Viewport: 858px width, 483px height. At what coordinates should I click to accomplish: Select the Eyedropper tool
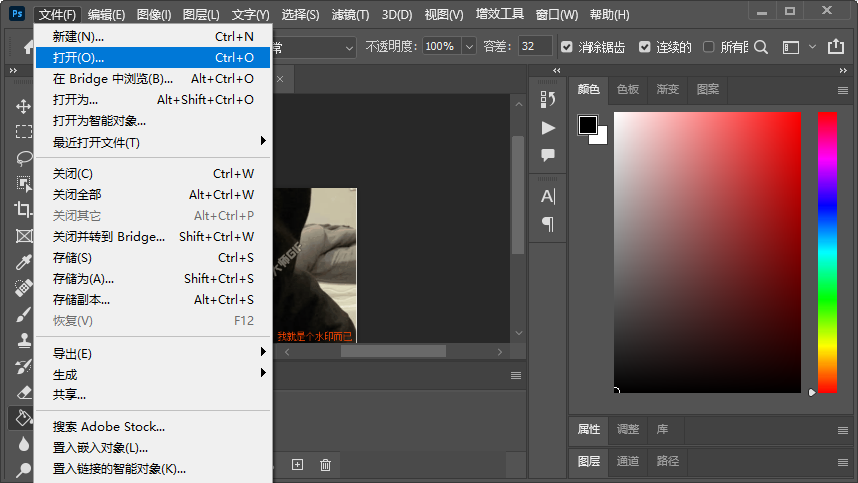pos(23,262)
